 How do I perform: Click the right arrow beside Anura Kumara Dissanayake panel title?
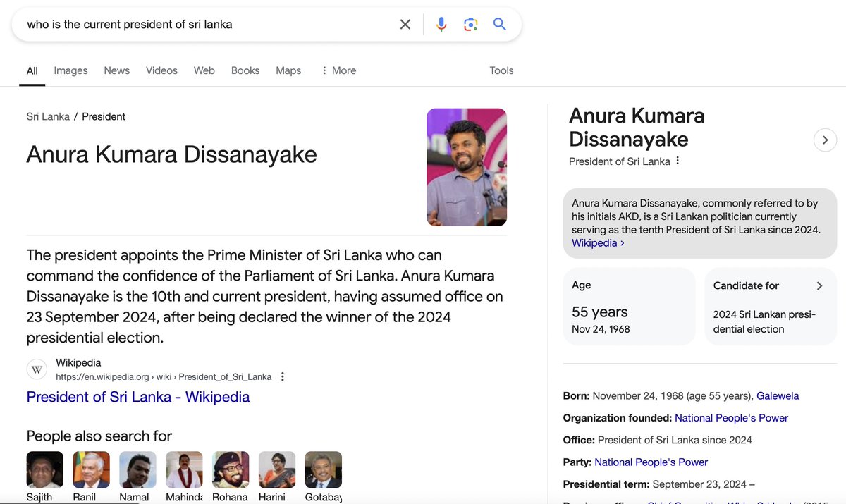[825, 140]
